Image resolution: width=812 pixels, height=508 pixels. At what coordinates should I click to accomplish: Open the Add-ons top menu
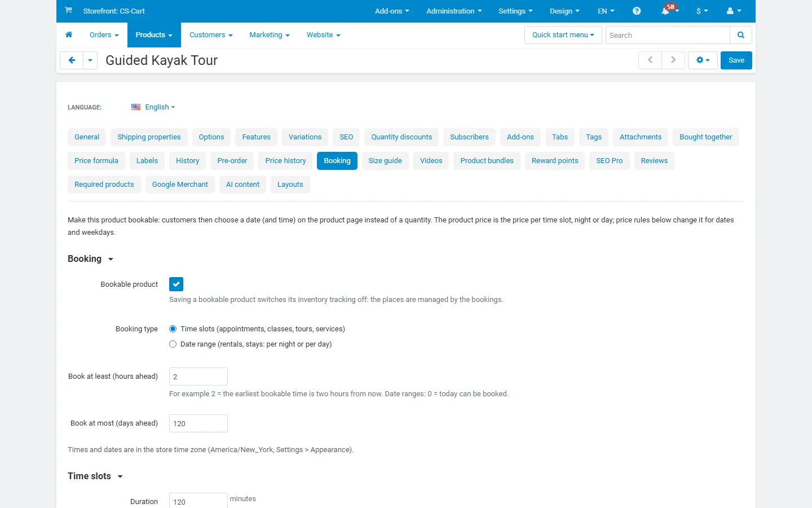point(392,11)
